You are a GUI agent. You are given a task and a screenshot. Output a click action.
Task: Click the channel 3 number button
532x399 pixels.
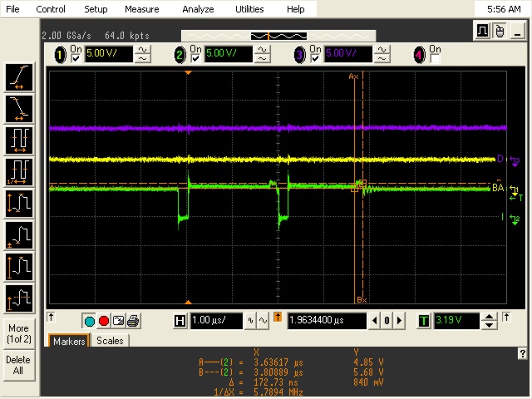click(x=299, y=55)
